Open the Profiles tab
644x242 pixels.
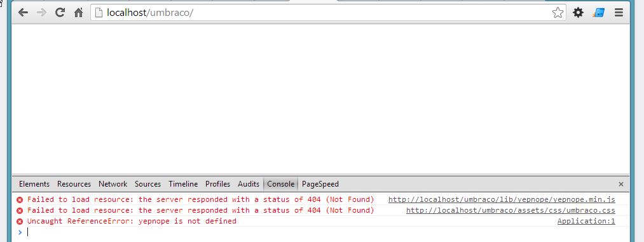(217, 184)
